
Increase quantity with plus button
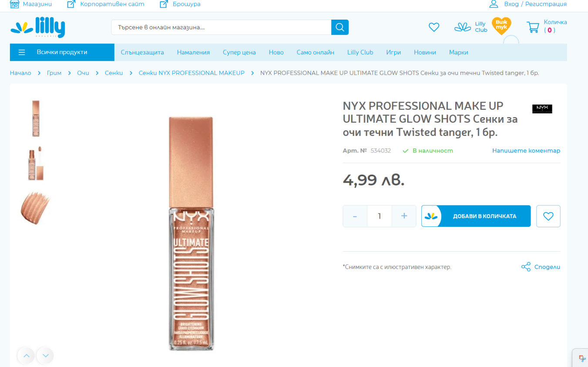pos(404,216)
